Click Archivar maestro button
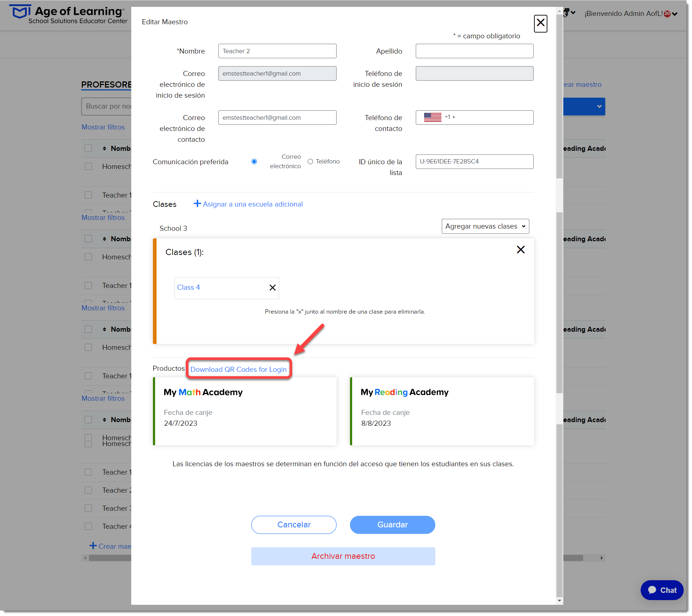The height and width of the screenshot is (616, 692). click(x=343, y=556)
